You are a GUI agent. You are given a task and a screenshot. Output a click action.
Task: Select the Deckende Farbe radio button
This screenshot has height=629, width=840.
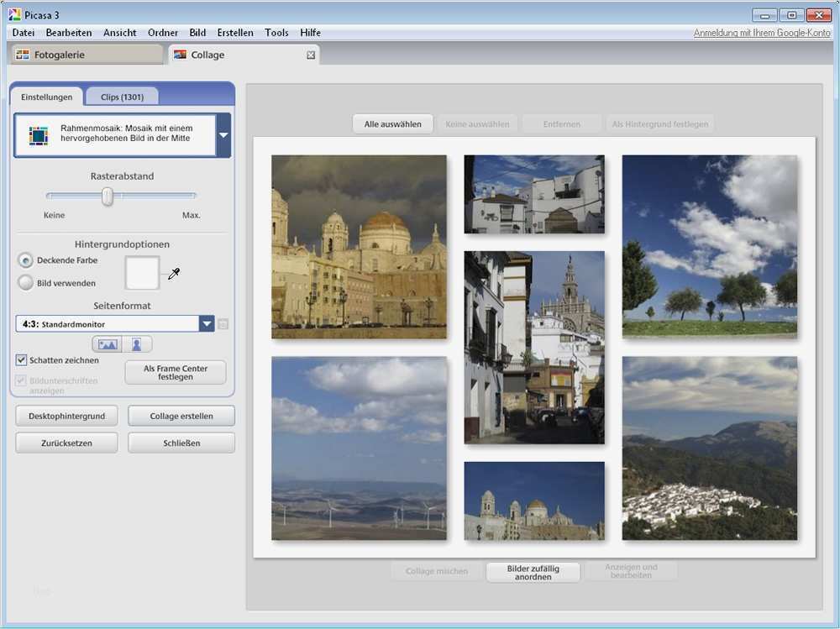pos(26,261)
